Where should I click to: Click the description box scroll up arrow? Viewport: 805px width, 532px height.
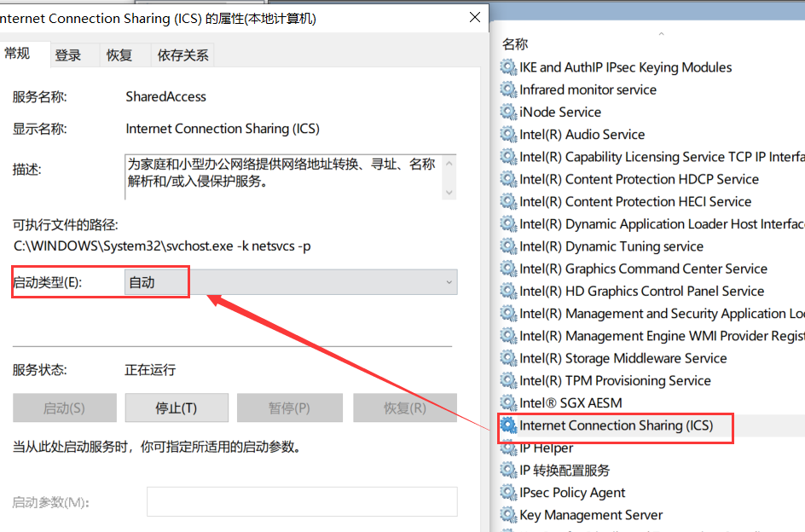tap(449, 164)
